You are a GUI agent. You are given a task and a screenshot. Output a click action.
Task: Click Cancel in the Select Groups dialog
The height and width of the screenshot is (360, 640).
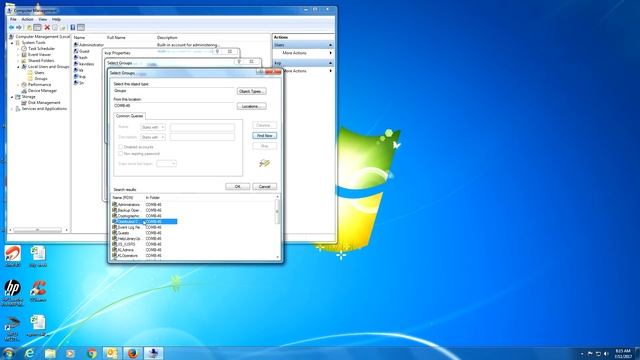(264, 187)
